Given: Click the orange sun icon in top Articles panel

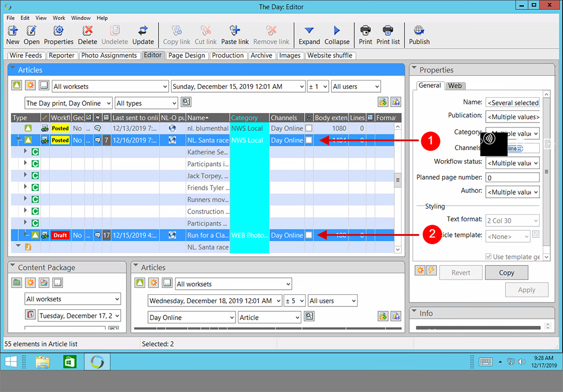Looking at the screenshot, I should [x=30, y=86].
